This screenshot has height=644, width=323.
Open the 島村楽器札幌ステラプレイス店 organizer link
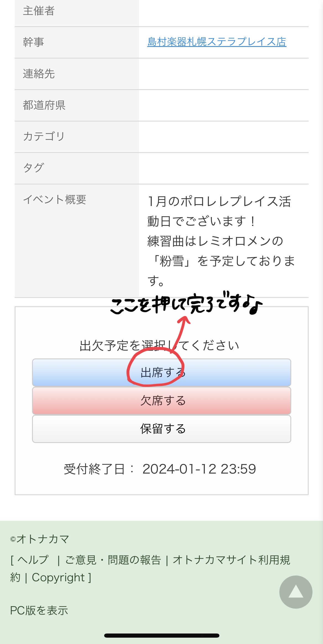pyautogui.click(x=217, y=42)
